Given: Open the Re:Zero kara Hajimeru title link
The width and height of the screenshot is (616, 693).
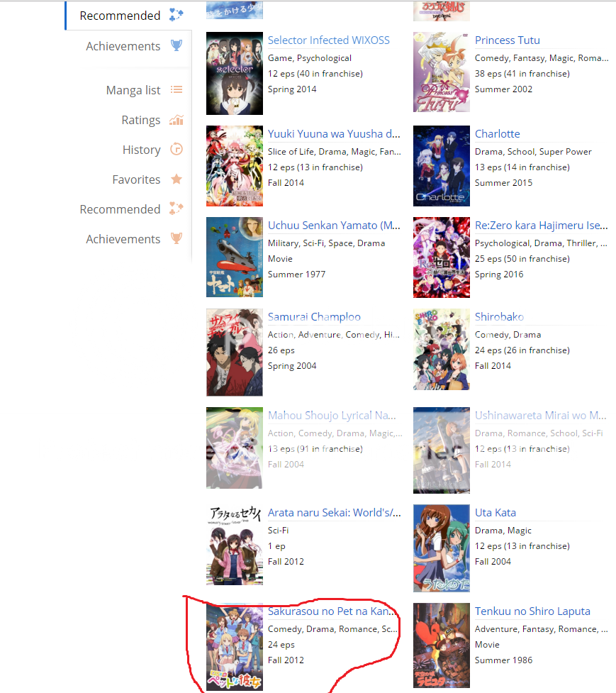Looking at the screenshot, I should 541,226.
